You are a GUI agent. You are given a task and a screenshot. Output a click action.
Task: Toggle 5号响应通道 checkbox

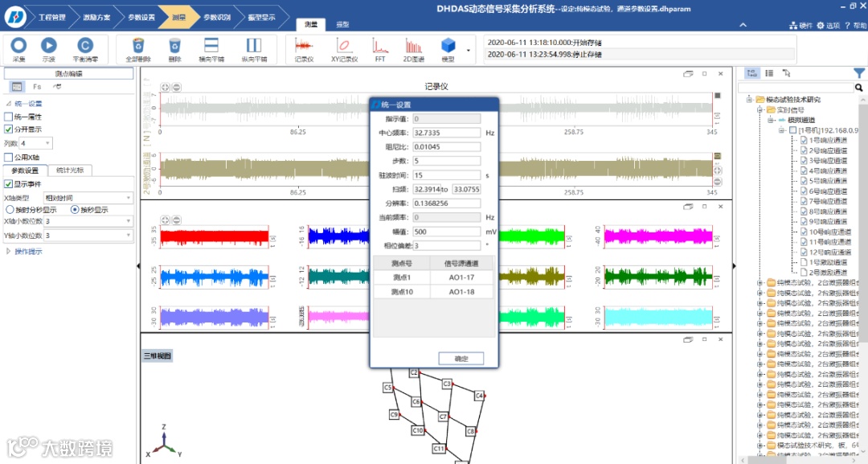click(x=804, y=180)
